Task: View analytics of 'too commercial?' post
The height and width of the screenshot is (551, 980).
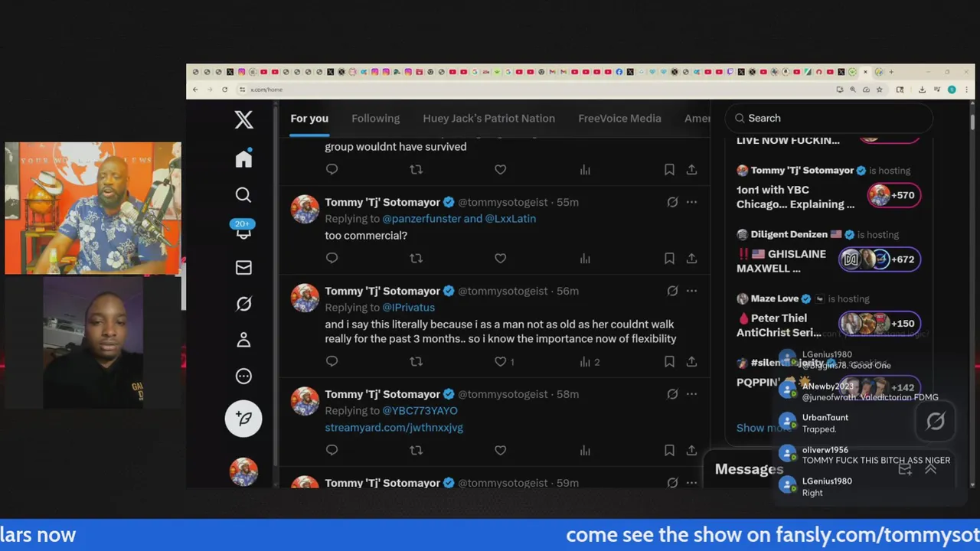Action: [x=585, y=258]
